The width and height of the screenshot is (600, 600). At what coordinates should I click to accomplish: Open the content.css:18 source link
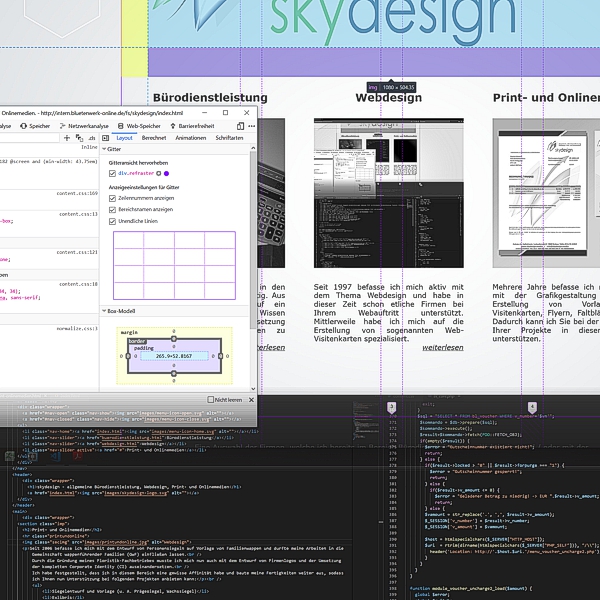pos(78,284)
